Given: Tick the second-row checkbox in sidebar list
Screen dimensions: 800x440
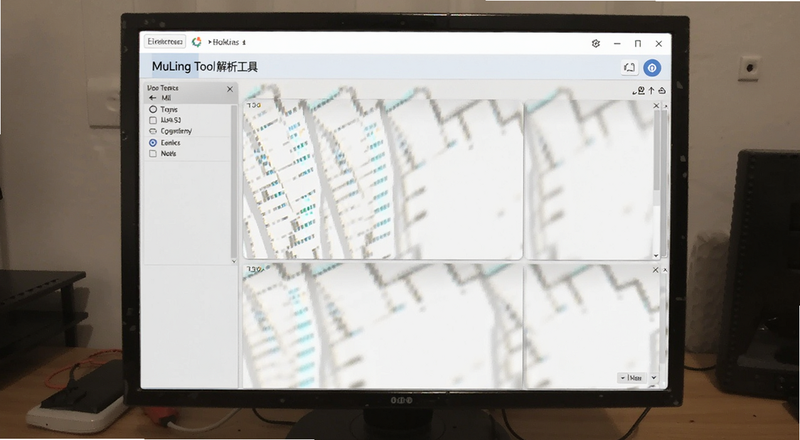Looking at the screenshot, I should 153,120.
